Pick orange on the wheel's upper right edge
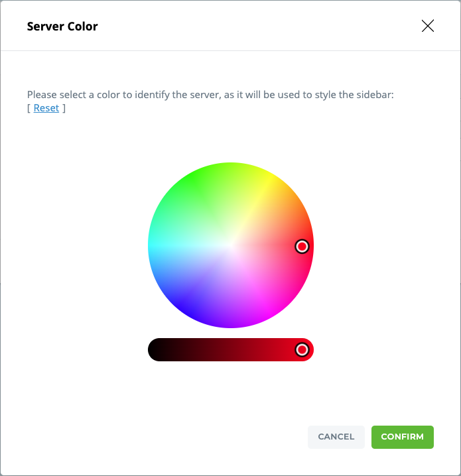The image size is (461, 476). click(297, 208)
